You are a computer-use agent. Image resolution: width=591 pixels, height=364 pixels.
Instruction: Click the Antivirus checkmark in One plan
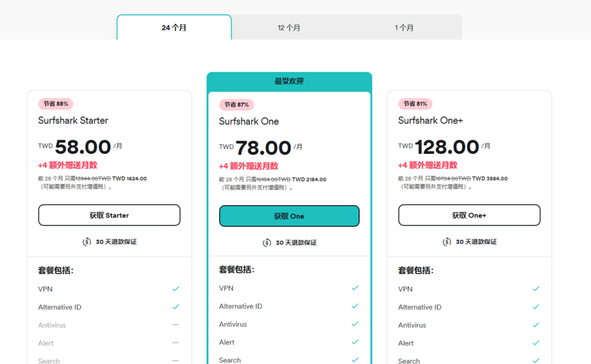click(x=355, y=324)
